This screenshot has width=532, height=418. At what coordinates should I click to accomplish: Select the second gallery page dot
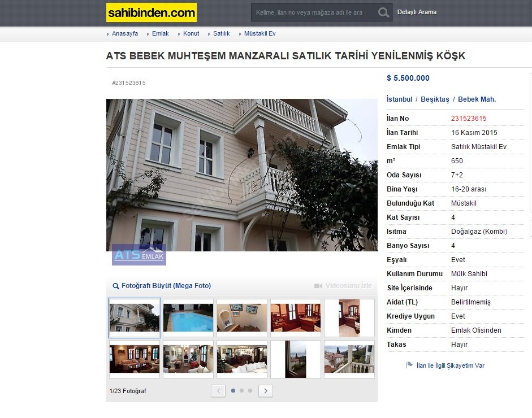coord(241,390)
